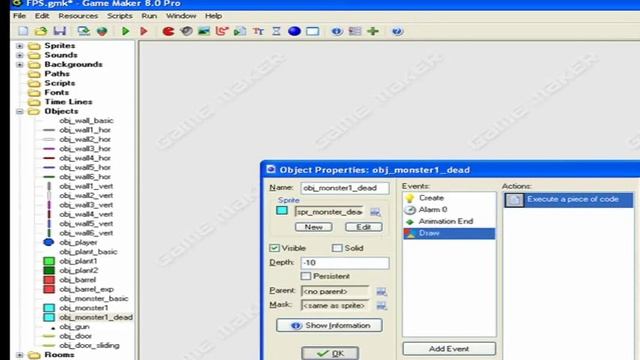Click the object Name input field
This screenshot has height=360, width=640.
tap(345, 188)
